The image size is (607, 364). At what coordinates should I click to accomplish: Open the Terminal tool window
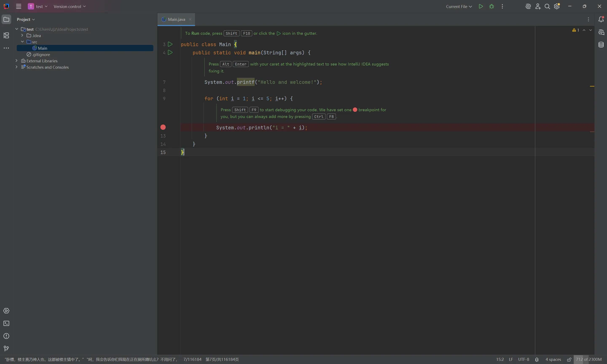coord(6,323)
